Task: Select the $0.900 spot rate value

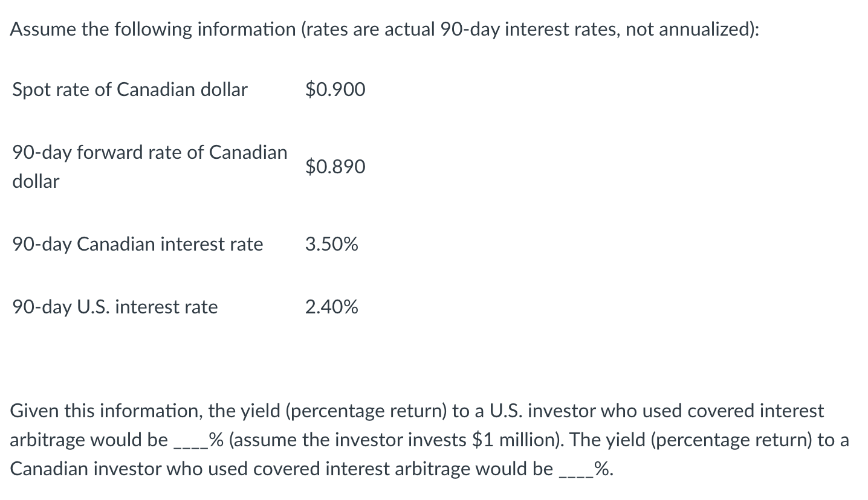Action: click(335, 90)
